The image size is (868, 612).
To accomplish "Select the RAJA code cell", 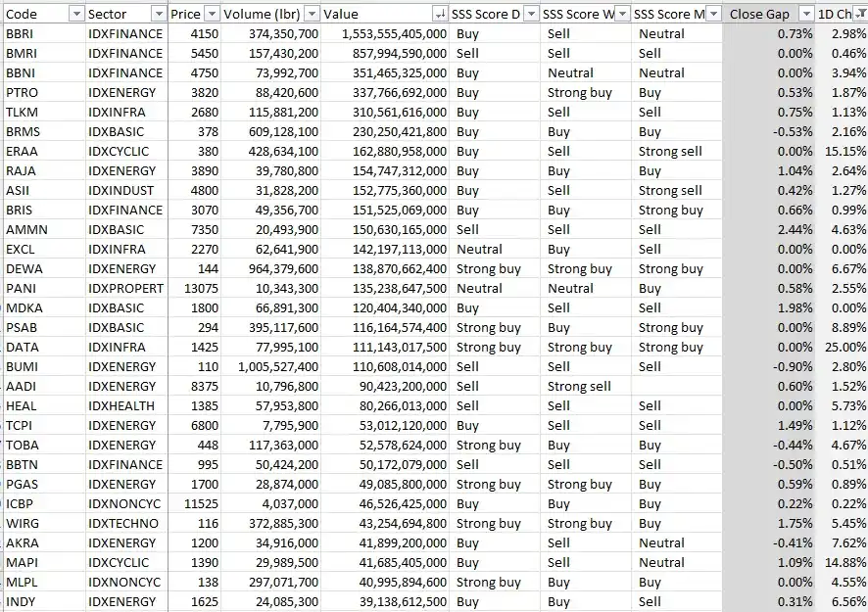I will (44, 171).
